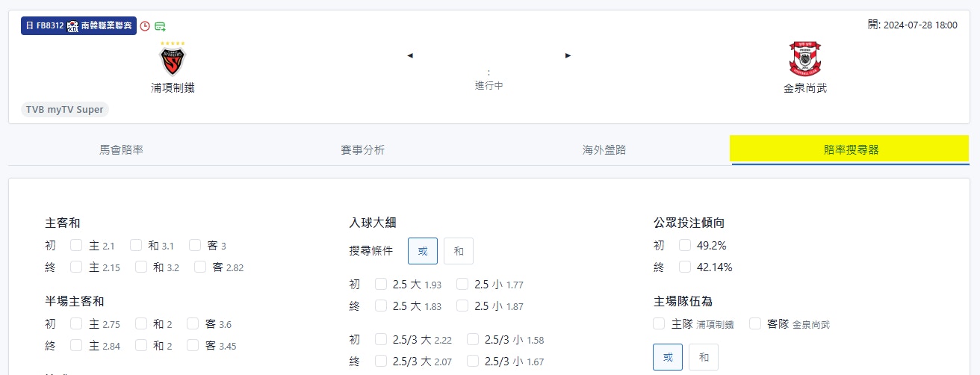This screenshot has height=375, width=980.
Task: Click the Gimcheon Sangmu team logo
Action: coord(805,59)
